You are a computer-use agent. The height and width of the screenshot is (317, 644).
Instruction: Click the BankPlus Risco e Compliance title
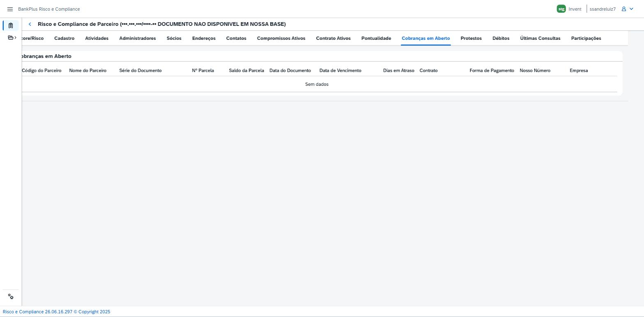(49, 9)
